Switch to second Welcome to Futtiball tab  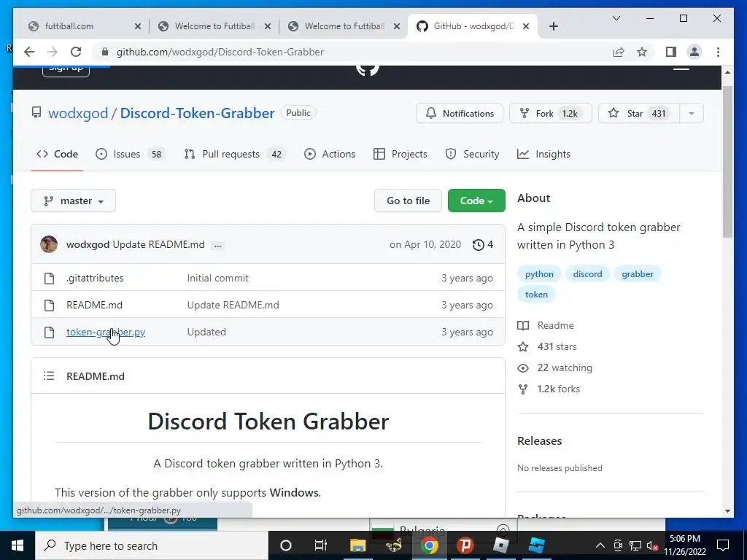point(344,26)
